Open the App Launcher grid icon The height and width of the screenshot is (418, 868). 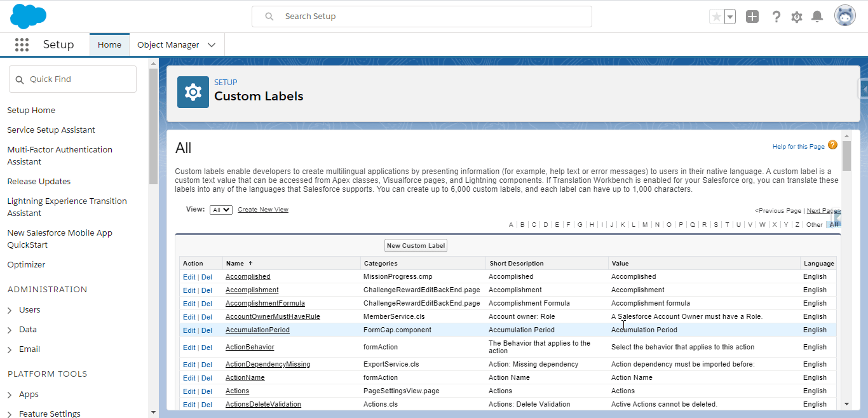pos(22,44)
